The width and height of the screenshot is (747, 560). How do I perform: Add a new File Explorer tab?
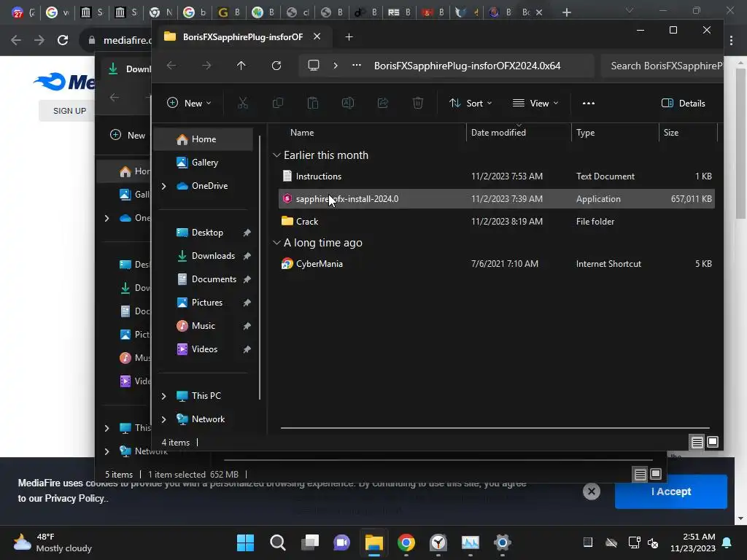349,36
